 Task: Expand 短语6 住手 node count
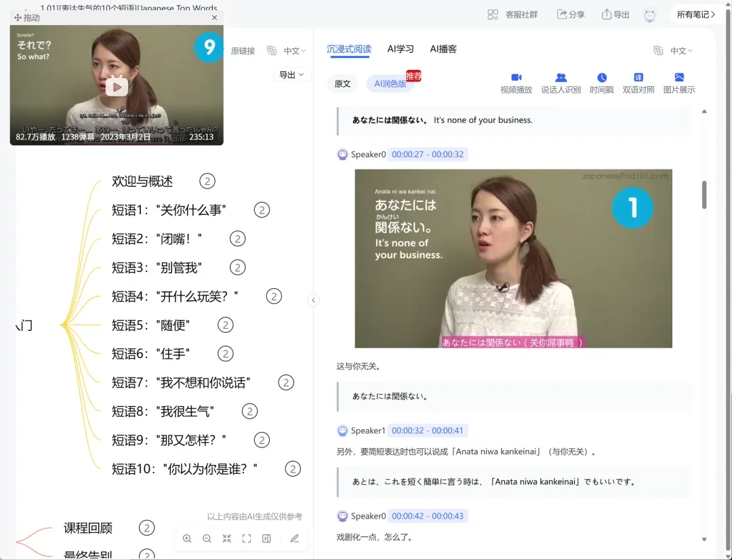(x=226, y=354)
